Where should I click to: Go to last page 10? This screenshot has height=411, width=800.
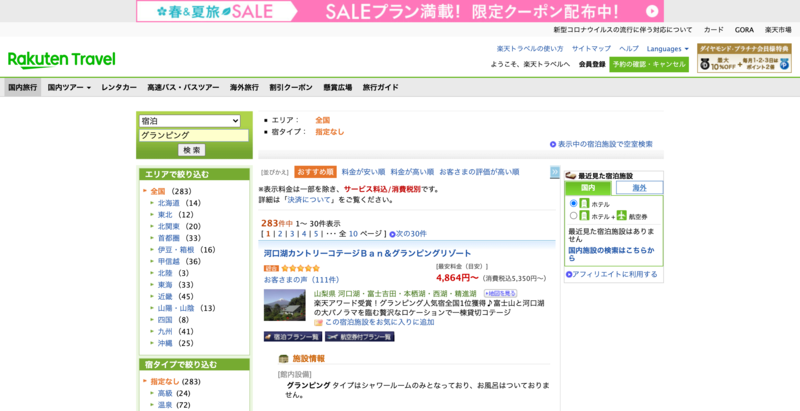(x=353, y=234)
